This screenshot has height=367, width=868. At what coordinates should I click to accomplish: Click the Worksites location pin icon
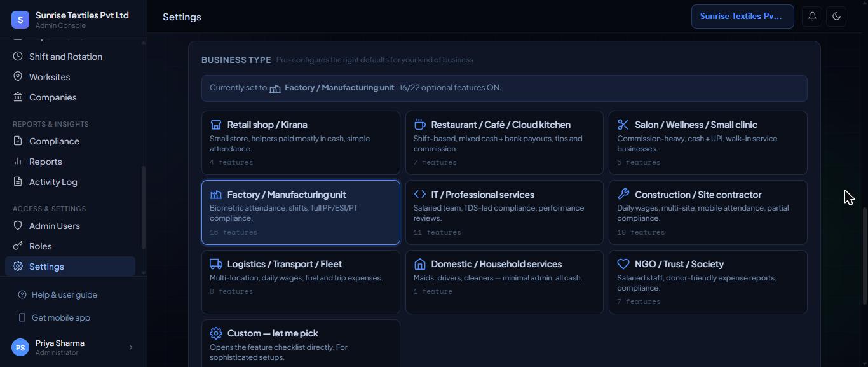click(18, 77)
